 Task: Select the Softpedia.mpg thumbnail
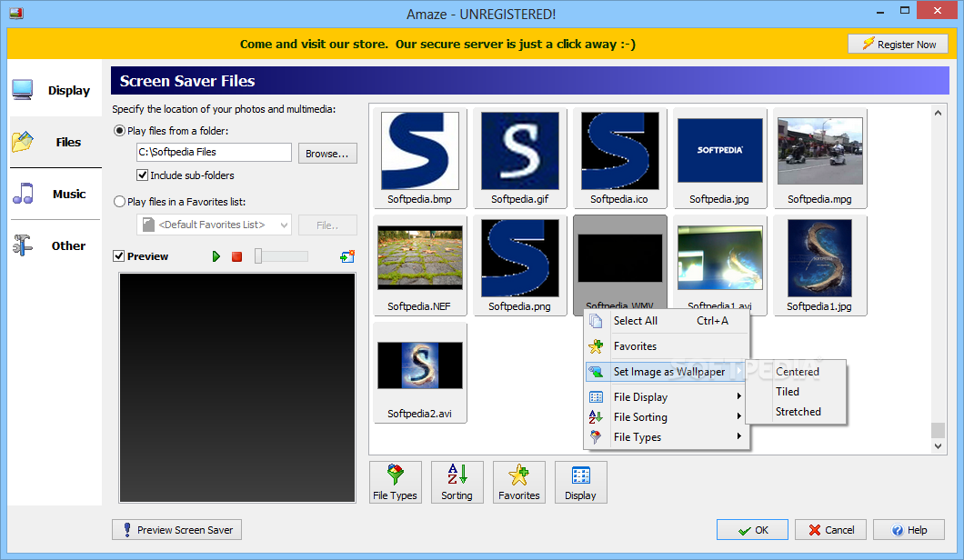click(820, 158)
